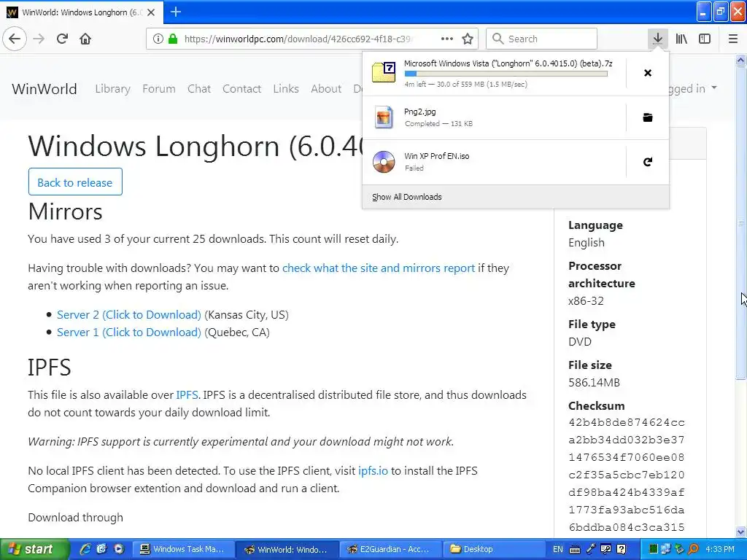
Task: Toggle the sidebar view icon
Action: pos(705,39)
